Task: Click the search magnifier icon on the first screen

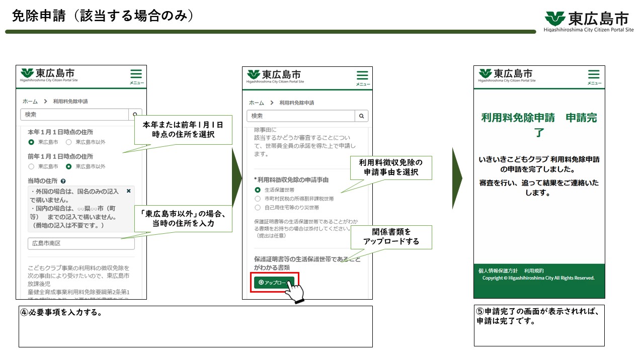Action: [x=134, y=114]
